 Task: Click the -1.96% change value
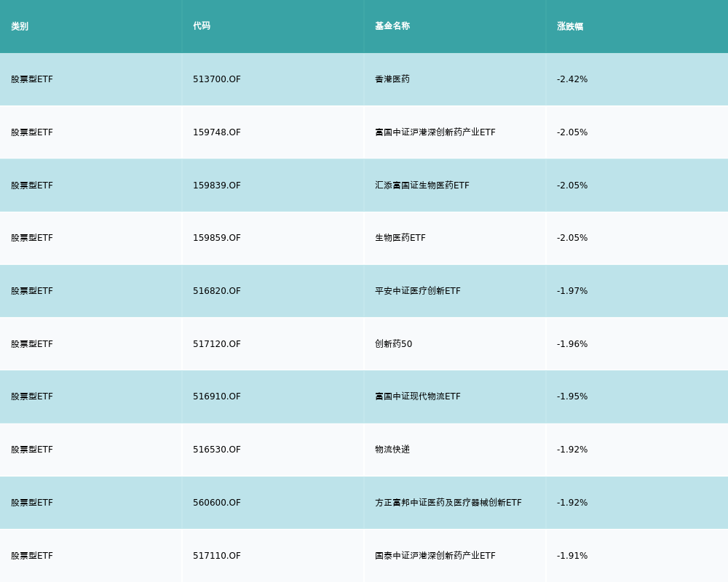click(x=572, y=344)
